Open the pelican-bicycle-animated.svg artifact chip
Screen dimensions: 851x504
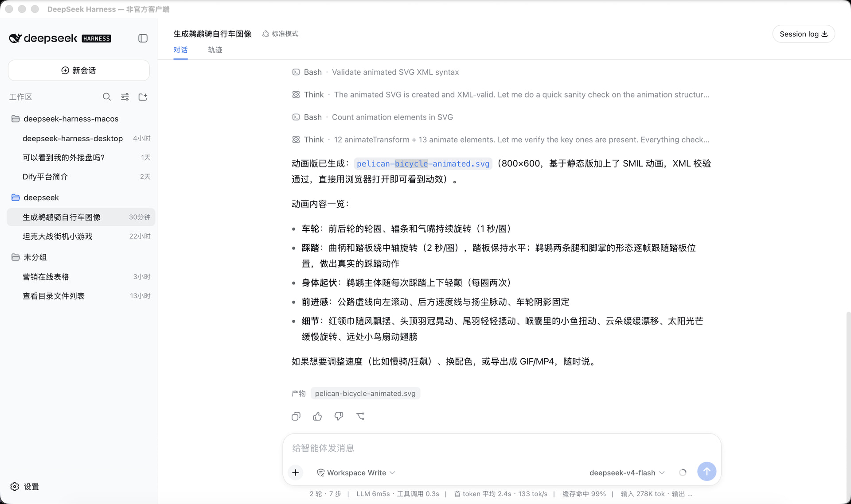(365, 393)
